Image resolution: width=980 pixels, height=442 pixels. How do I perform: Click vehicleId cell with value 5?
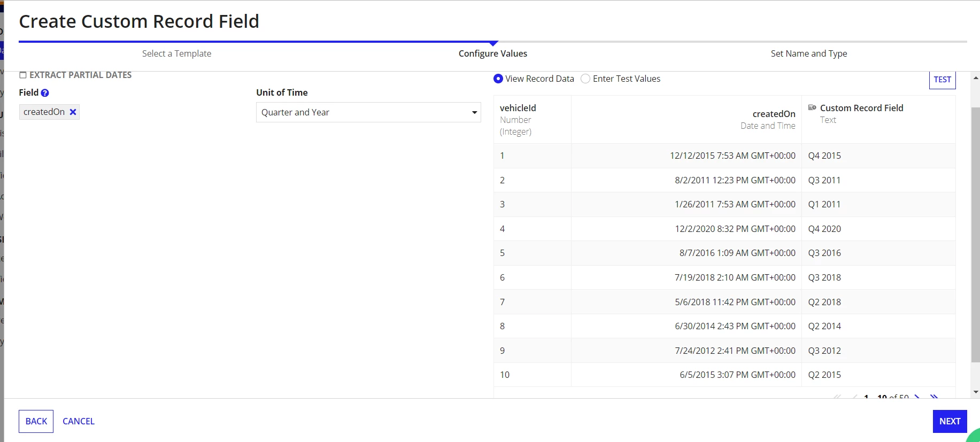point(533,253)
